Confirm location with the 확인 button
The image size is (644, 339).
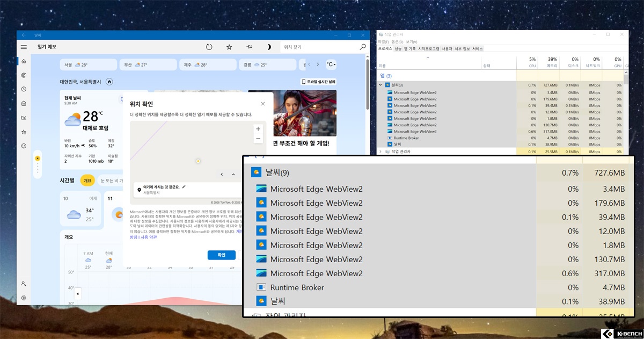pos(221,255)
